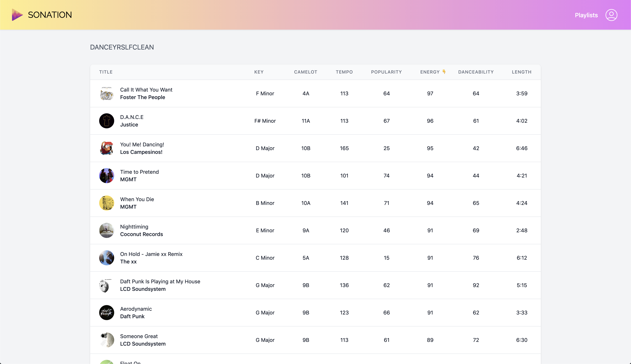Click album art for Nighttiming
631x364 pixels.
tap(107, 230)
